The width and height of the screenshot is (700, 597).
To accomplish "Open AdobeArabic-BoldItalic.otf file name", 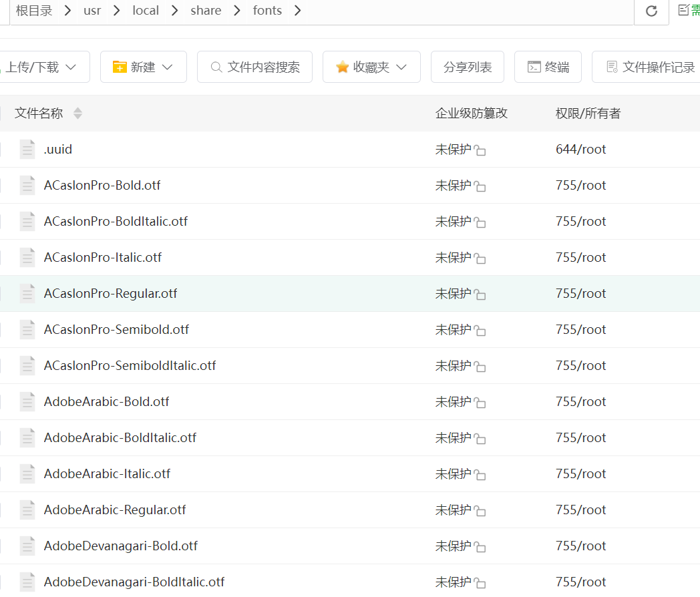I will (120, 437).
